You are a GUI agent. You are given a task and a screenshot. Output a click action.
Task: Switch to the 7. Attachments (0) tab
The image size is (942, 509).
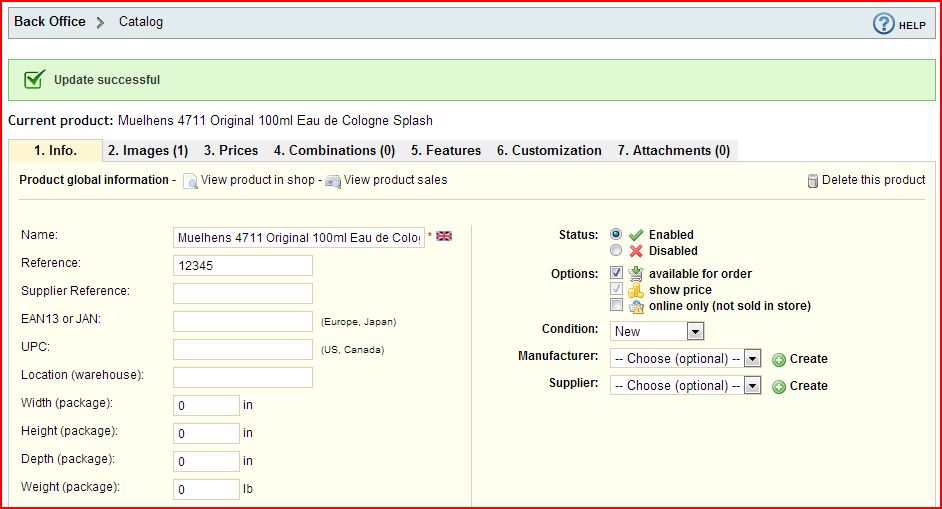click(x=673, y=150)
